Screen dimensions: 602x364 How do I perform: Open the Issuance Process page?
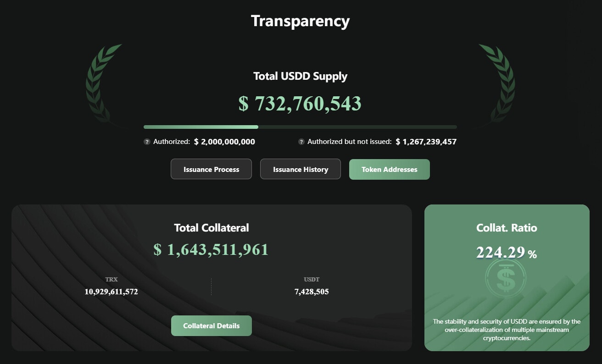click(211, 169)
